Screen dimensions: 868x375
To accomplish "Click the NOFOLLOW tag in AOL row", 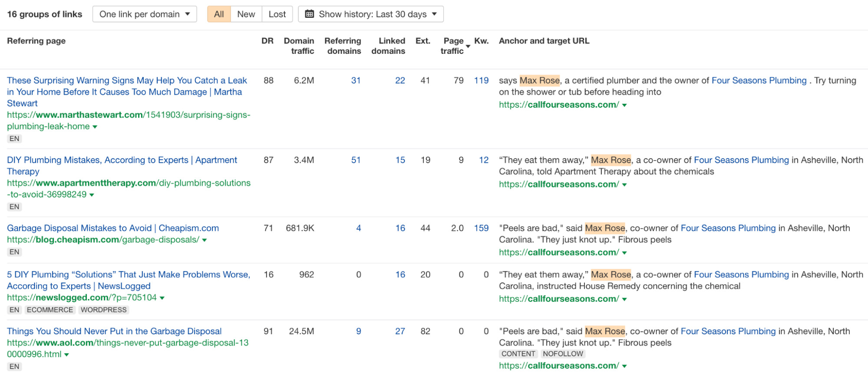I will (x=563, y=354).
